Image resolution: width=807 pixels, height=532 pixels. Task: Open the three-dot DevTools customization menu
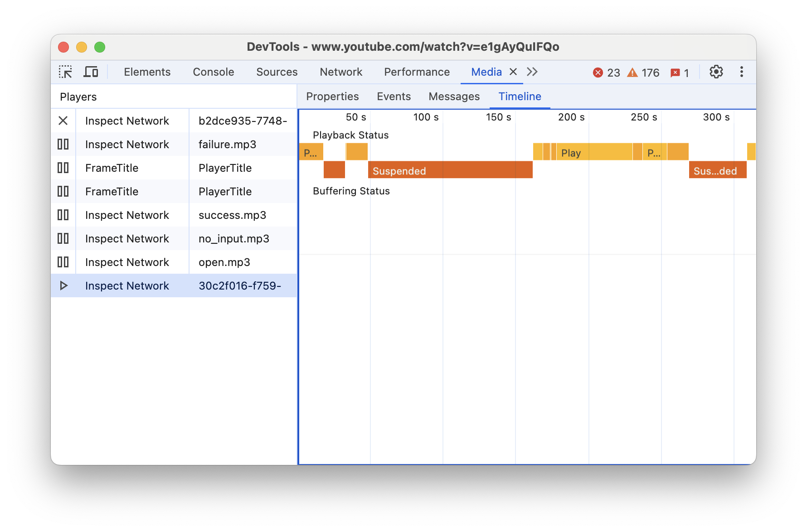[x=741, y=72]
